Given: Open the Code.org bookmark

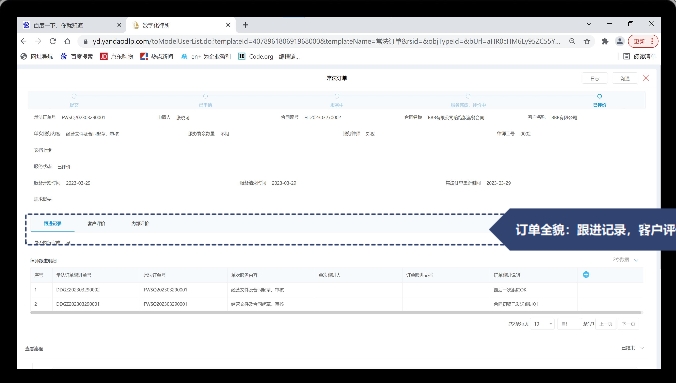Looking at the screenshot, I should tap(256, 57).
